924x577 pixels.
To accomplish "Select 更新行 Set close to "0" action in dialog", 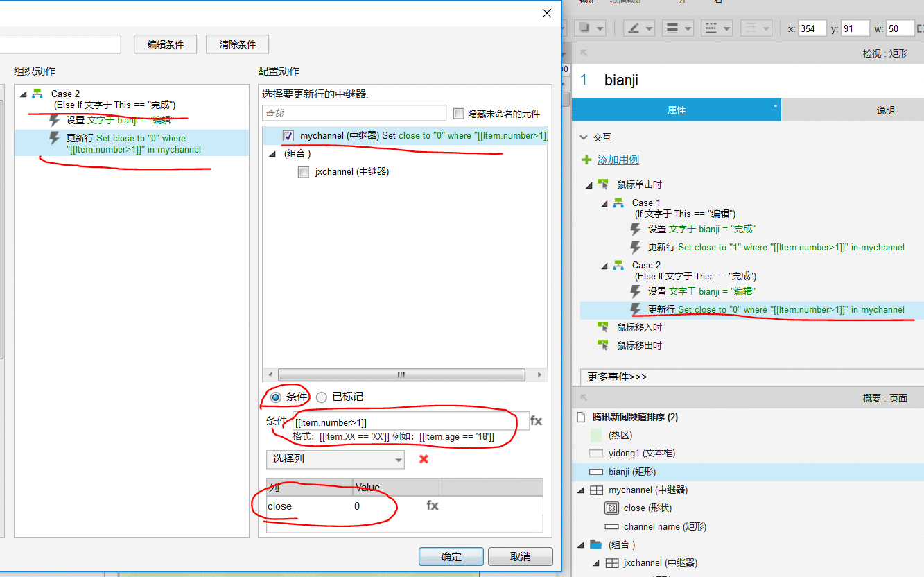I will (132, 143).
